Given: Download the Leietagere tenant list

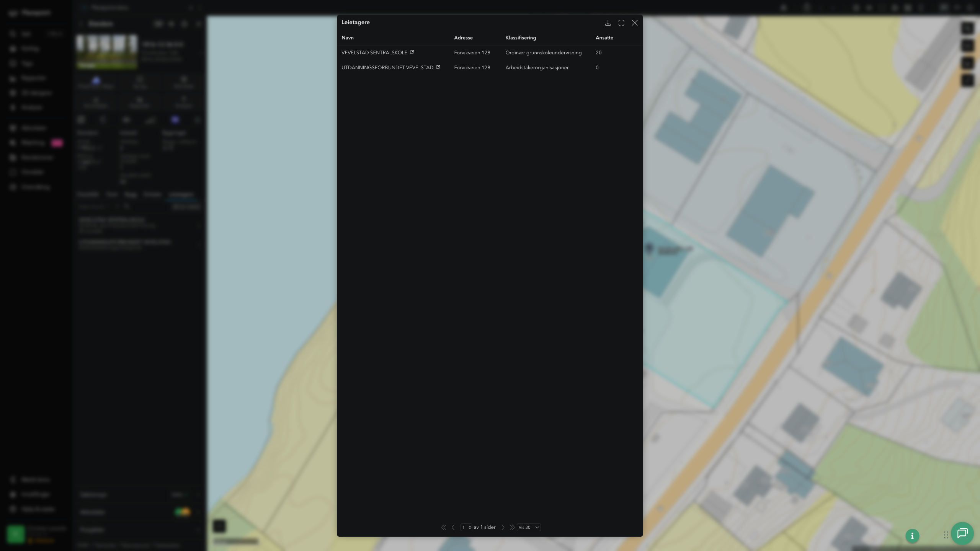Looking at the screenshot, I should (x=608, y=23).
